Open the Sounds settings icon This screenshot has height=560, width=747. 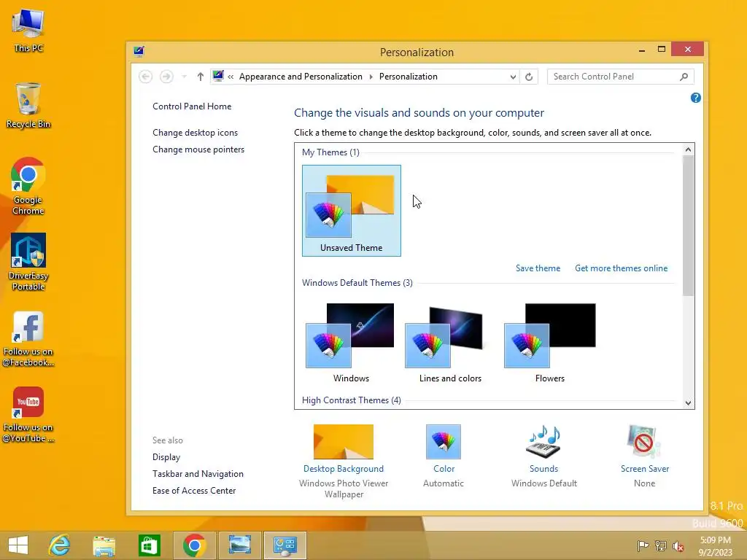(x=543, y=442)
